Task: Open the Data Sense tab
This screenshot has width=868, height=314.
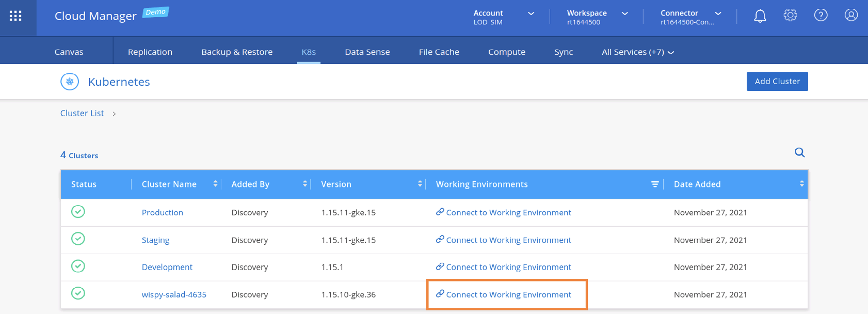Action: [367, 52]
